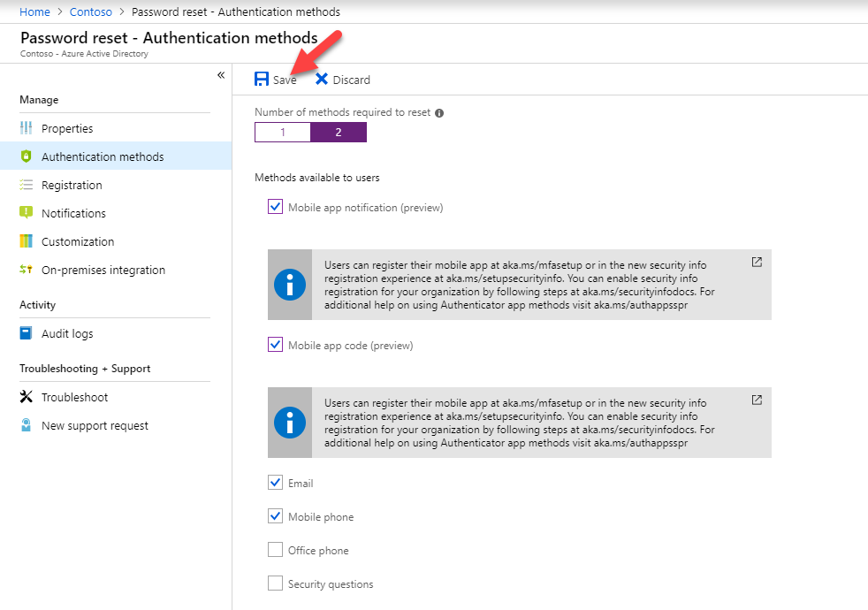
Task: Enable the Office phone checkbox
Action: click(x=275, y=550)
